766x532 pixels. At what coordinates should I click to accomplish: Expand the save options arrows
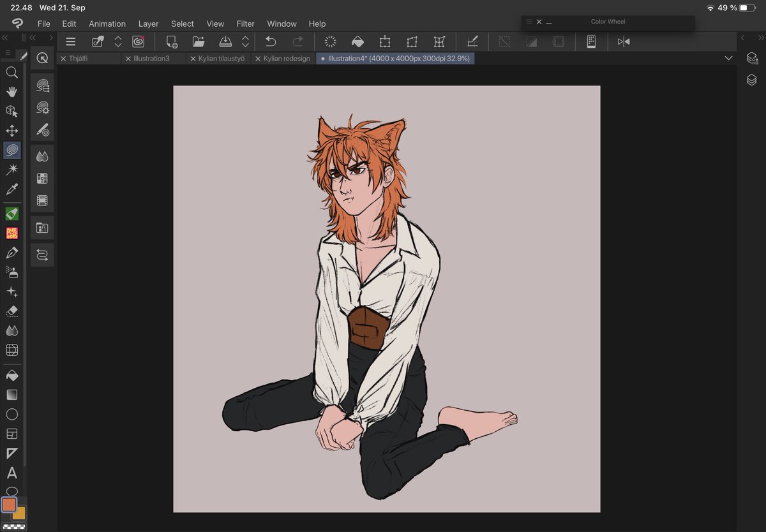(245, 42)
